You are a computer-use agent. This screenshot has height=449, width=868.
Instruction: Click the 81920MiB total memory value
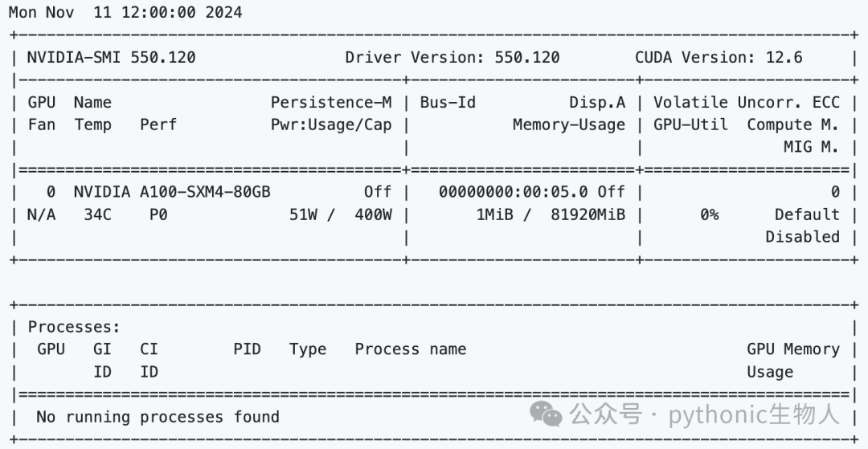pos(588,214)
